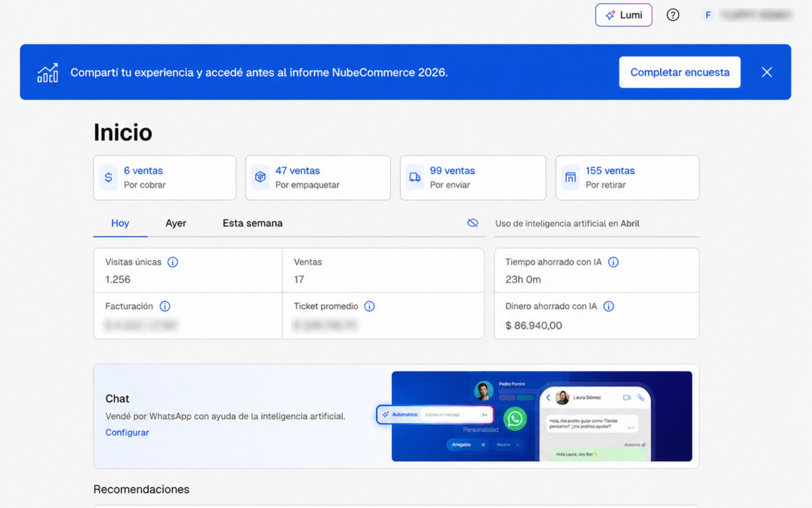The height and width of the screenshot is (508, 812).
Task: Click the Recomendaciones section heading
Action: (x=141, y=489)
